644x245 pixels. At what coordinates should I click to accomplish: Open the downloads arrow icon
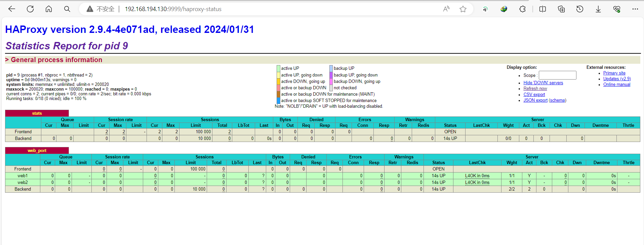598,9
